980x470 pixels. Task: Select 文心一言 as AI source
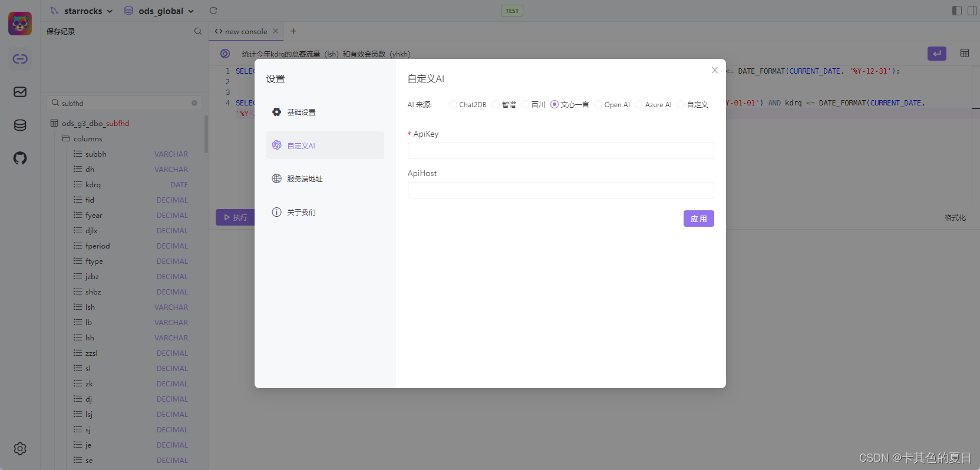coord(554,104)
